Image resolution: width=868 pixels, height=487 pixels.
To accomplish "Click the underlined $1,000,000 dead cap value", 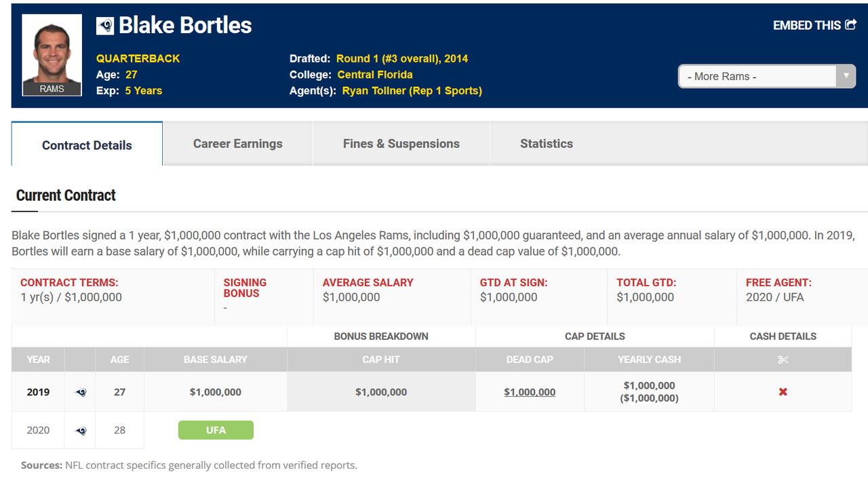I will click(530, 392).
